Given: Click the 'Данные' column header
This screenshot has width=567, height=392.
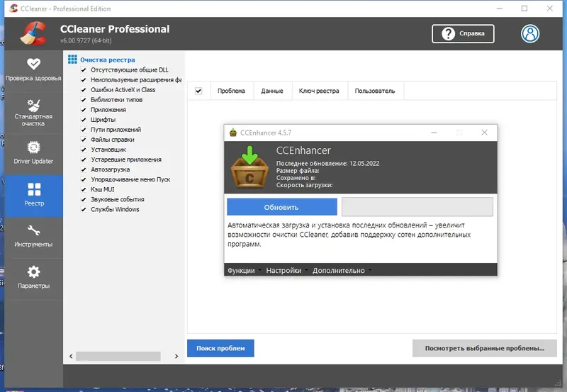Looking at the screenshot, I should click(x=272, y=91).
